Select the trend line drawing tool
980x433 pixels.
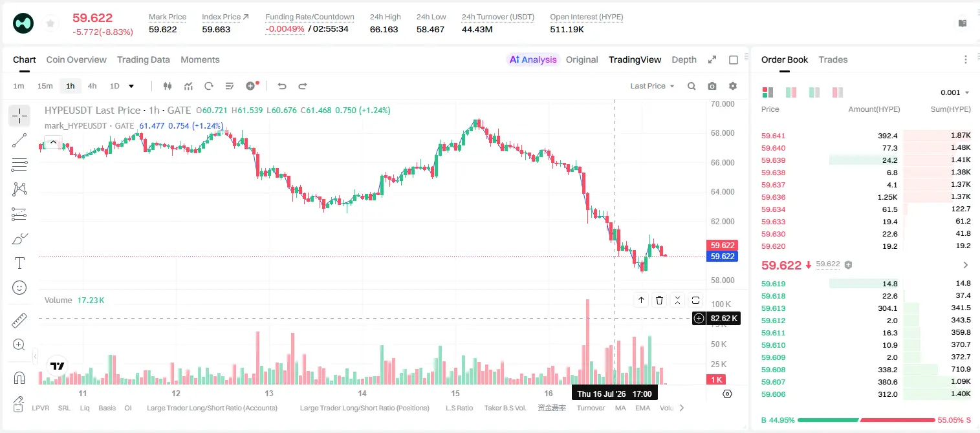(19, 140)
